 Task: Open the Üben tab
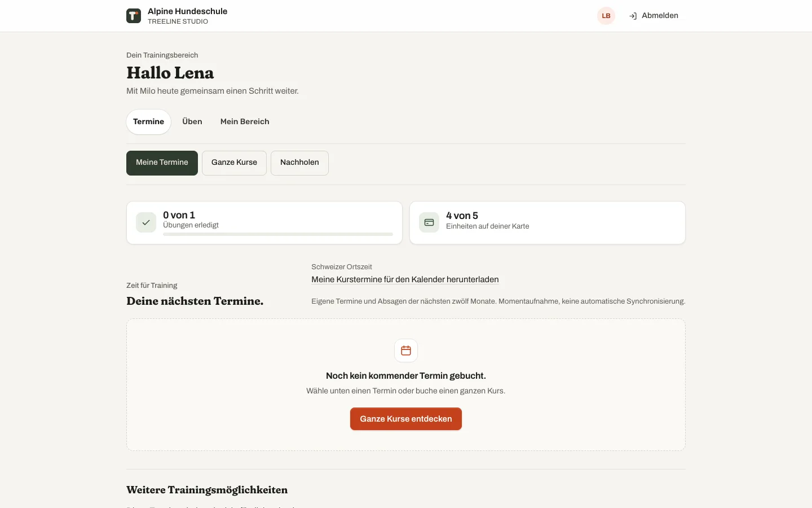(192, 122)
